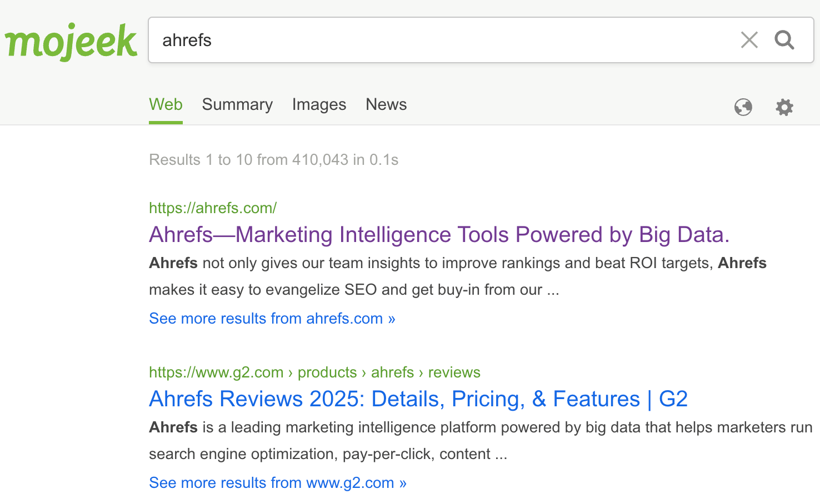Click 'reviews' in the g2.com breadcrumb
Image resolution: width=820 pixels, height=504 pixels.
[x=454, y=372]
